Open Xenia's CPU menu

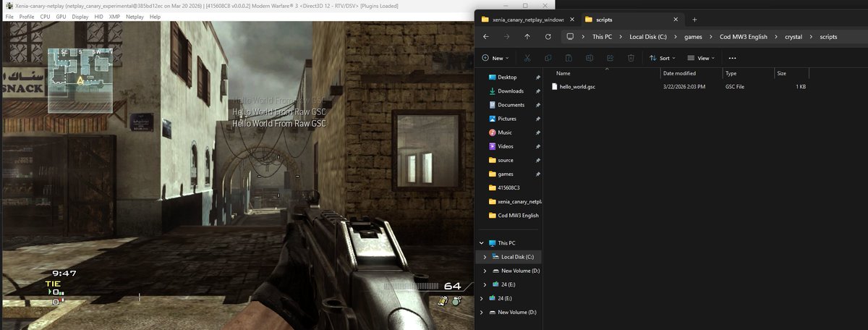(x=45, y=16)
